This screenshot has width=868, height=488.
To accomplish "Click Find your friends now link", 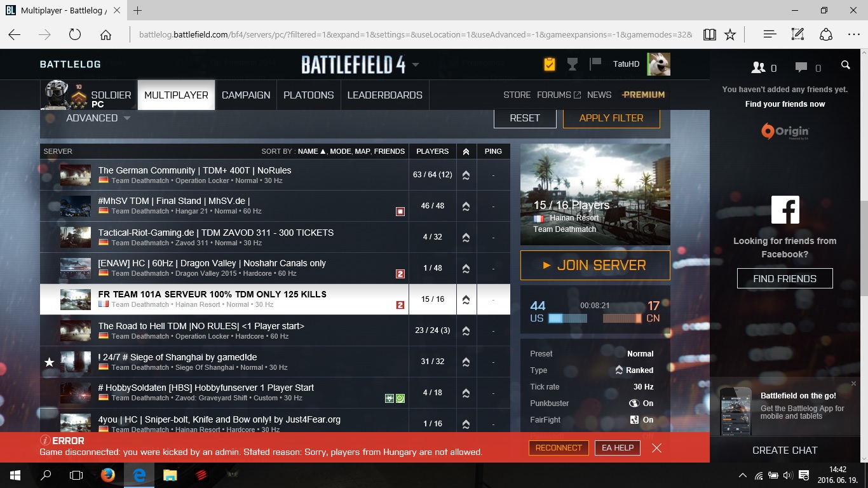I will 785,104.
